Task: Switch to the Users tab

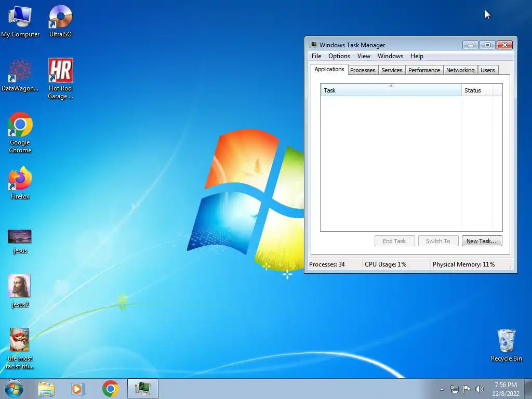Action: coord(487,70)
